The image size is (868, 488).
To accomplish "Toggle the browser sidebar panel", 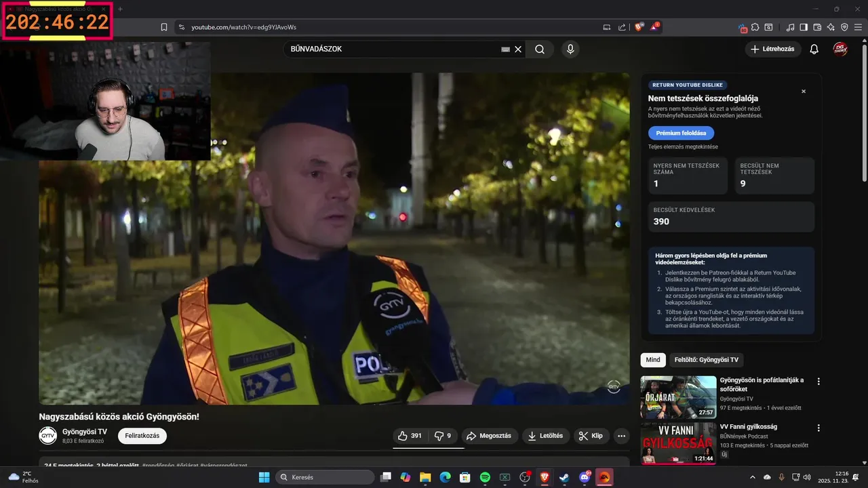I will (x=804, y=27).
